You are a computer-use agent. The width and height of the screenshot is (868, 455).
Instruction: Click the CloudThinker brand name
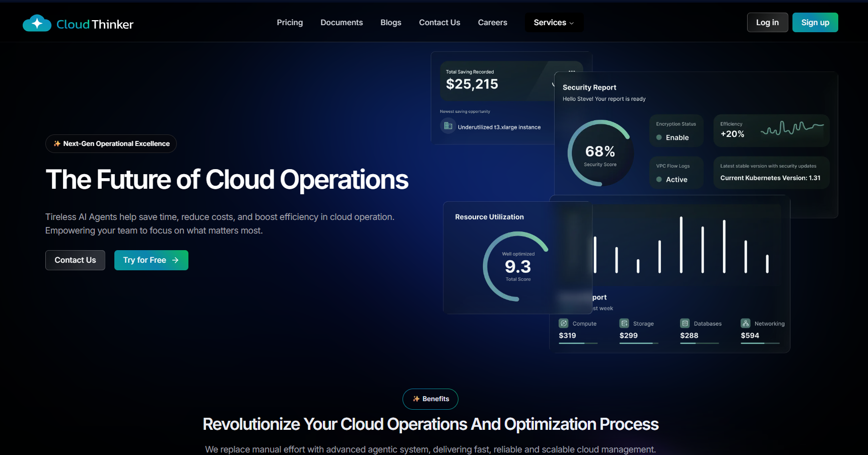click(x=95, y=24)
